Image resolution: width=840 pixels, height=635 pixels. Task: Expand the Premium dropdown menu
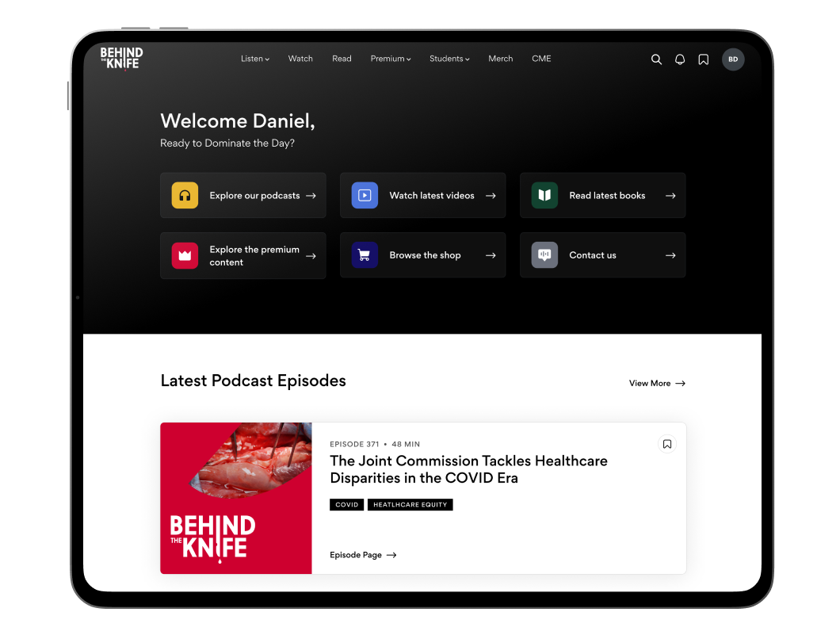pyautogui.click(x=390, y=59)
